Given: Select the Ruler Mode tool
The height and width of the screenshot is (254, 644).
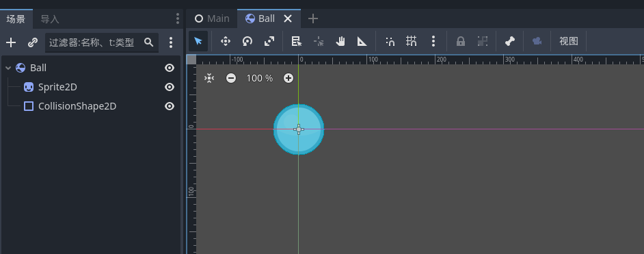Looking at the screenshot, I should coord(362,41).
